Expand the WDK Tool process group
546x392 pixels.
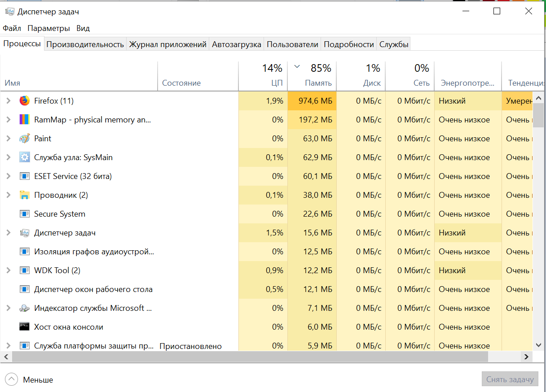pyautogui.click(x=8, y=270)
